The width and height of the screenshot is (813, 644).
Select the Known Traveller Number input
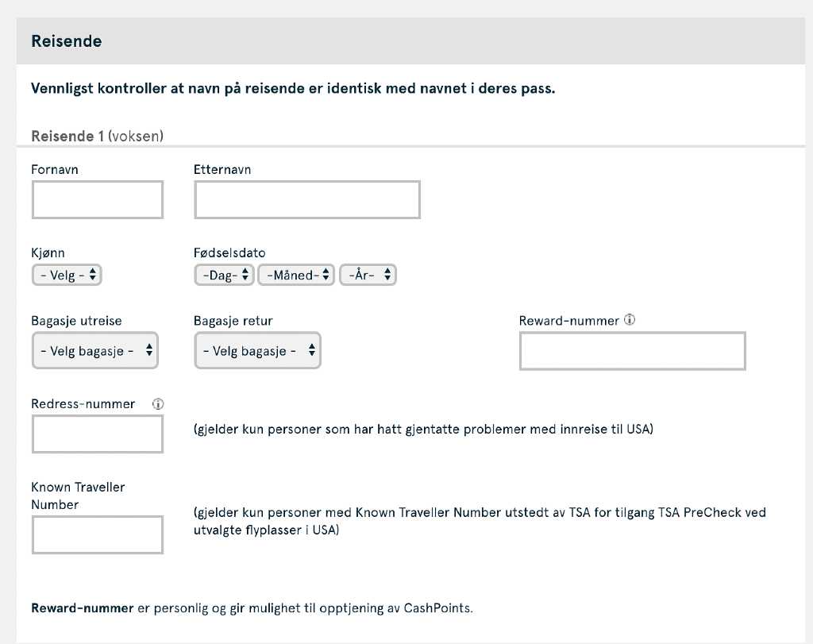[x=97, y=534]
